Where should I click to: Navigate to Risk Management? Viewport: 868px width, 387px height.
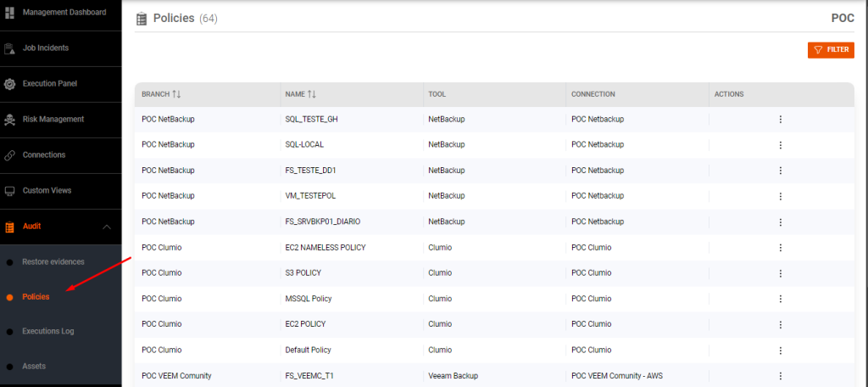[x=53, y=119]
